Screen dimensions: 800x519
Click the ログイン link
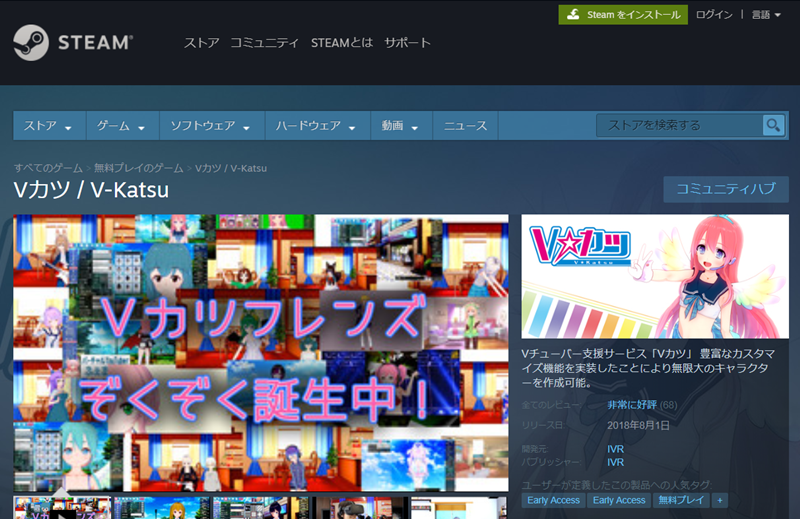pyautogui.click(x=714, y=15)
